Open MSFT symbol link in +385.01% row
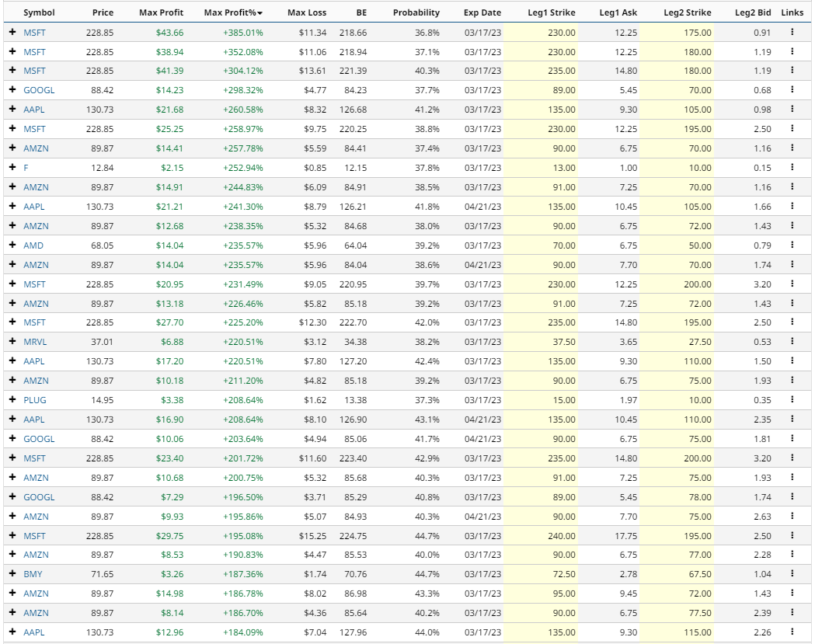 pyautogui.click(x=34, y=32)
